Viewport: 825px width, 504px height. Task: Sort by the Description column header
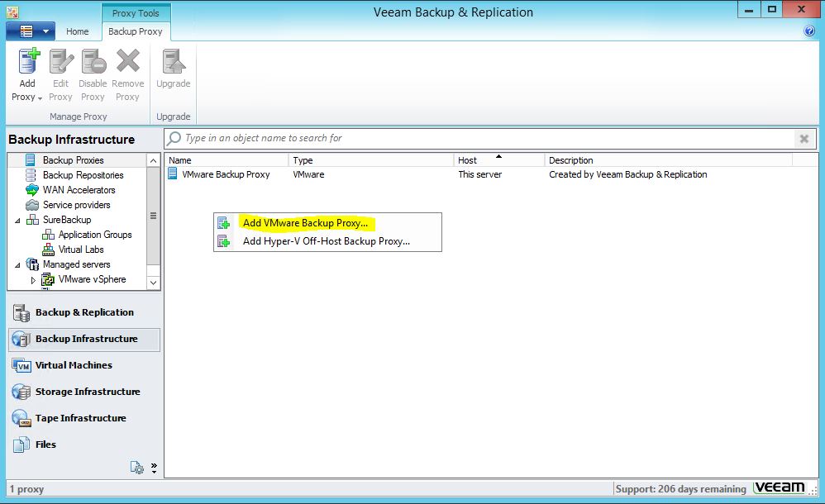click(x=668, y=160)
